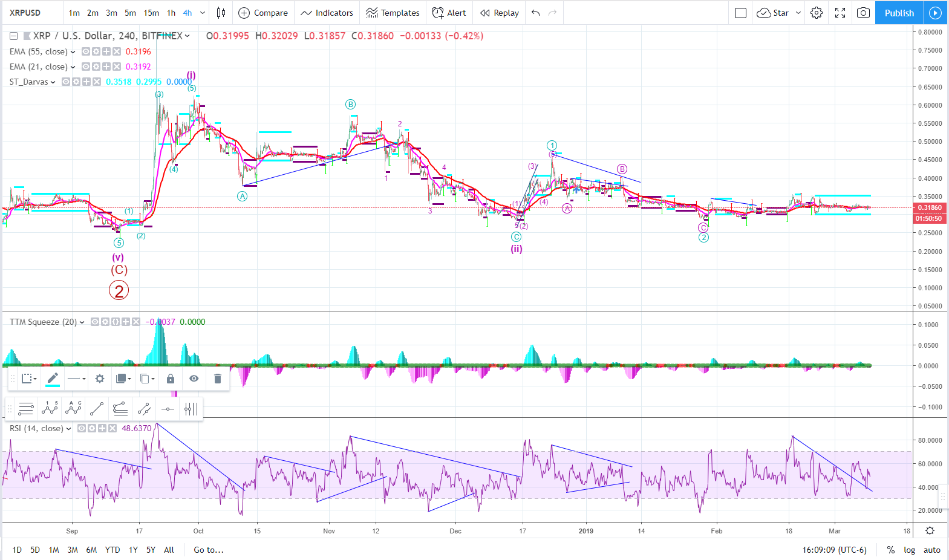Select the trend line drawing tool
Screen dimensions: 949x560
[x=97, y=409]
